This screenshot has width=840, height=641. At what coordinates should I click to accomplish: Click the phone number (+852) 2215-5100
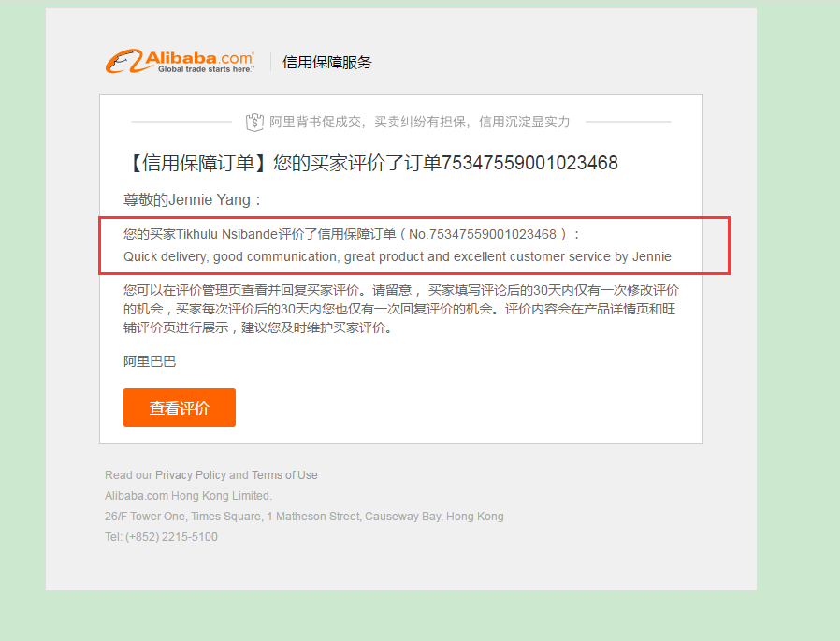click(171, 537)
